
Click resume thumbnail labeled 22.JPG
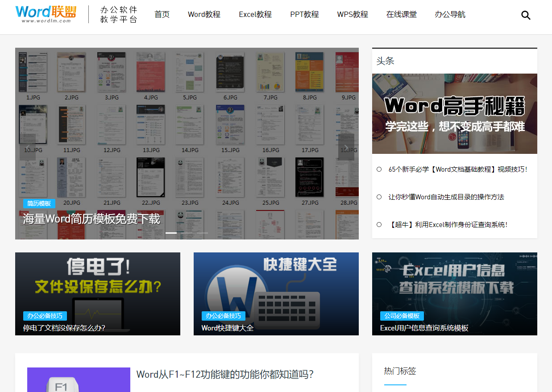pyautogui.click(x=151, y=177)
